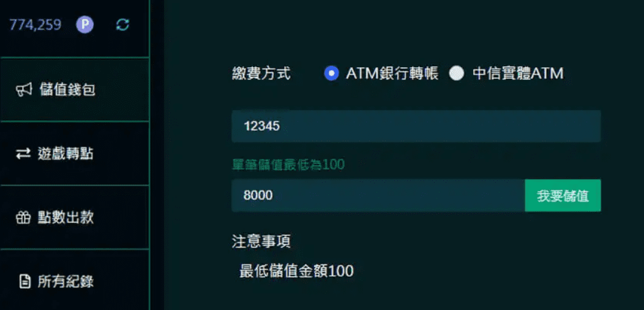Click the green 單筆儲值最低為100 hint text

288,165
